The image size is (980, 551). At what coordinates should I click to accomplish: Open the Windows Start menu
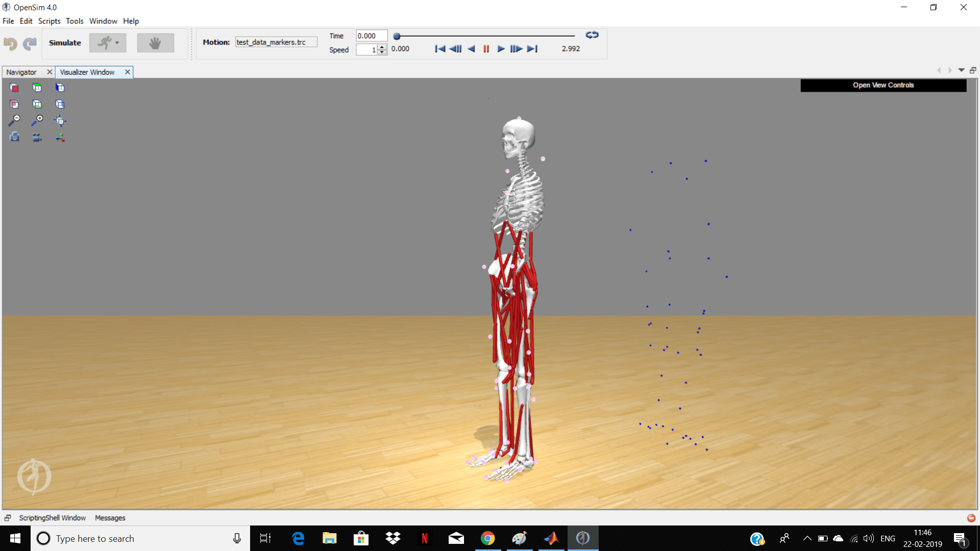[15, 538]
